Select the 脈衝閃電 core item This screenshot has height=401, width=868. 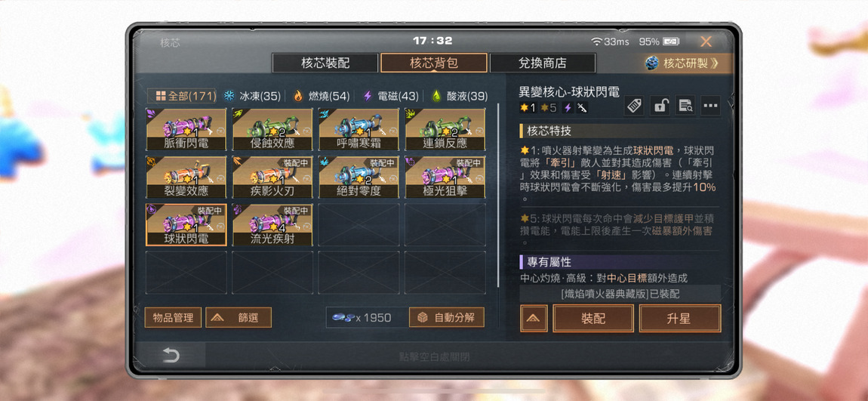[x=186, y=130]
